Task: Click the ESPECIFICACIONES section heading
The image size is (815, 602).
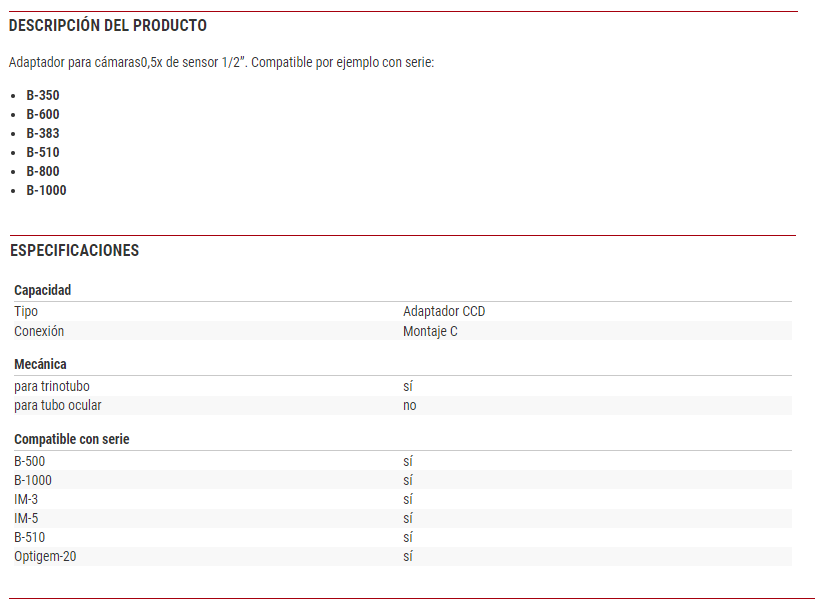Action: pos(74,250)
